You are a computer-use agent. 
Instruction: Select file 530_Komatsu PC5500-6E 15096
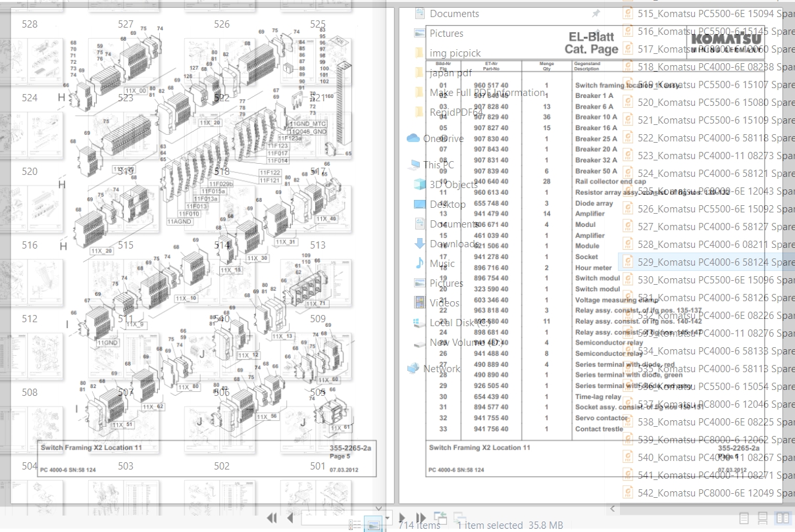point(716,279)
